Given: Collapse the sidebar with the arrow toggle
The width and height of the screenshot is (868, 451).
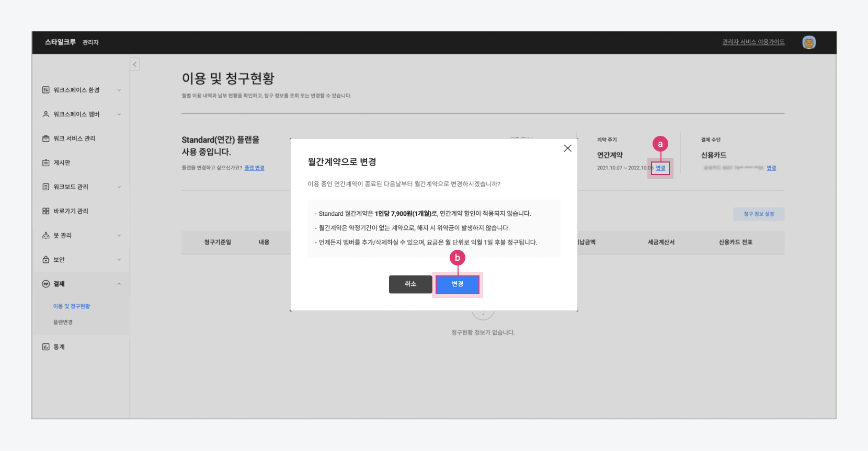Looking at the screenshot, I should [x=135, y=64].
